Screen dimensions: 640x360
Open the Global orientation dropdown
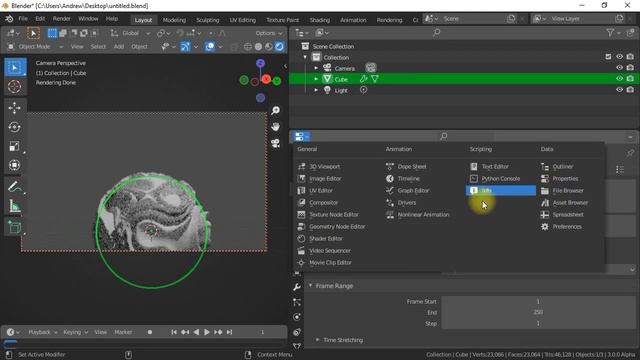click(131, 33)
